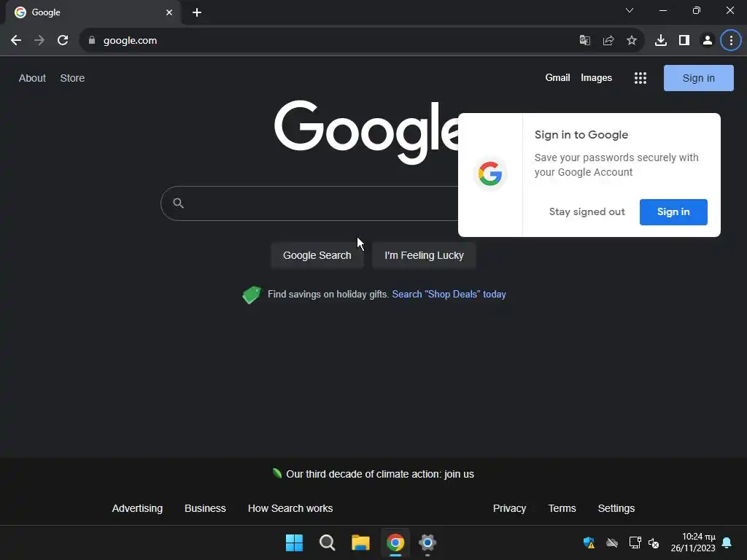Screen dimensions: 747x560
Task: Open the Chrome three-dot menu
Action: click(731, 41)
